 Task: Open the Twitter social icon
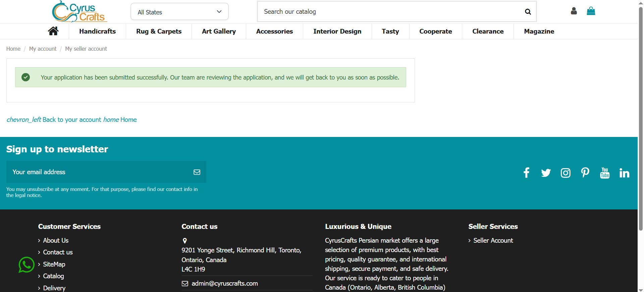[x=546, y=173]
